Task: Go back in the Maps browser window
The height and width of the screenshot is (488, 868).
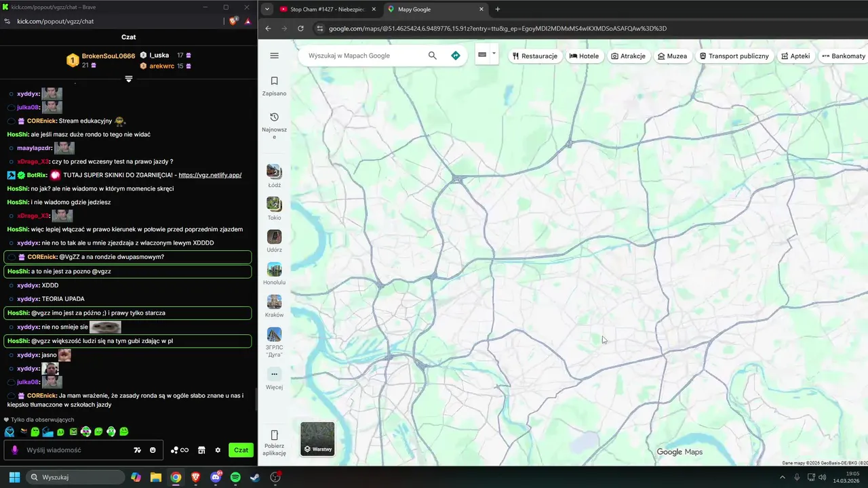Action: (x=268, y=28)
